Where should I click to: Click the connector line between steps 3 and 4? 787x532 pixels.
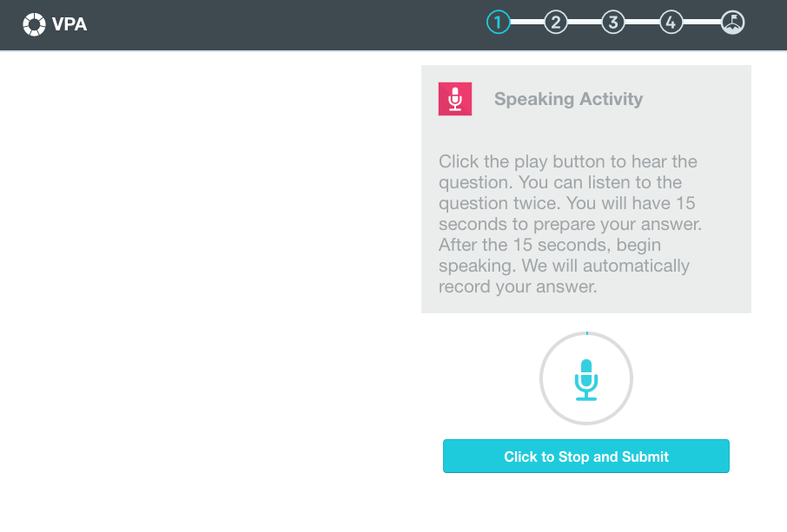(x=642, y=23)
